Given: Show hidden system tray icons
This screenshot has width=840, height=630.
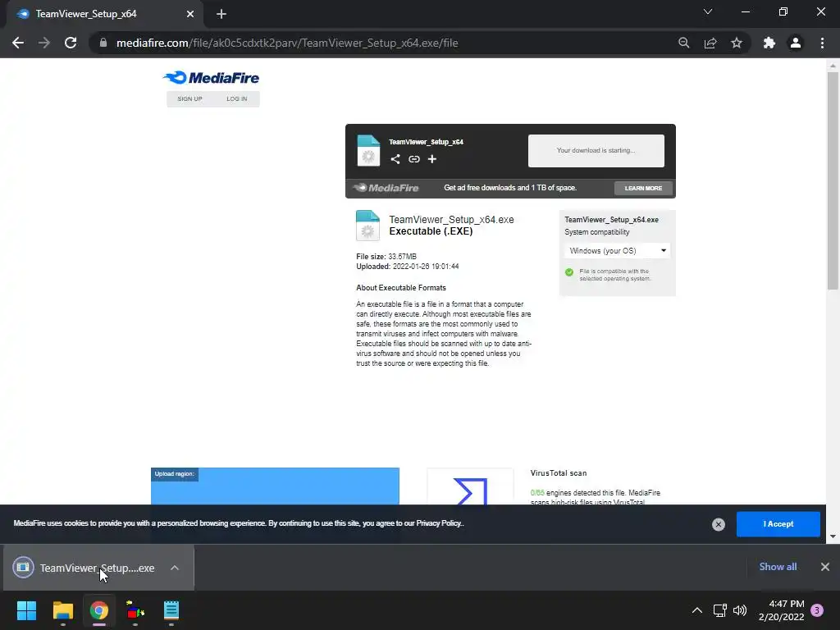Looking at the screenshot, I should (x=697, y=610).
